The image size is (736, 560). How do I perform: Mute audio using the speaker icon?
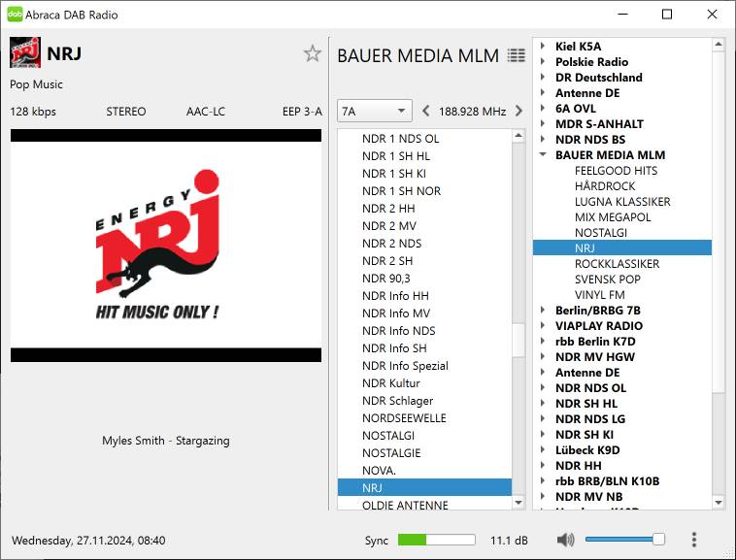[x=566, y=540]
